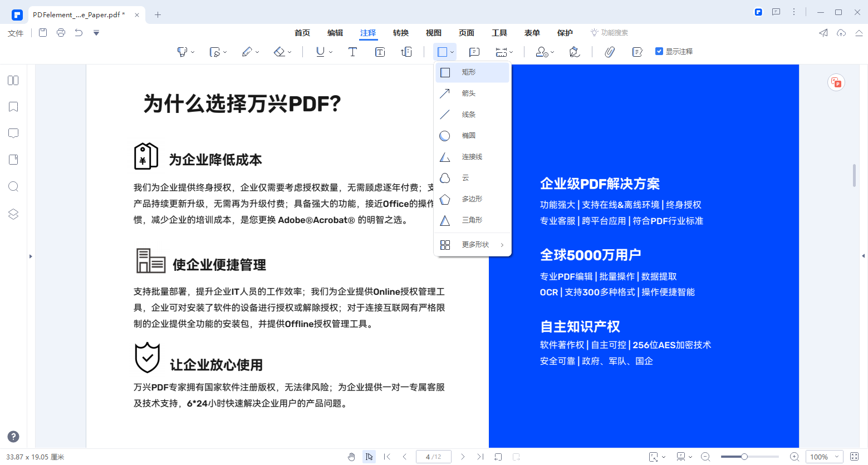The image size is (868, 465).
Task: Click the 功能搜索 feature search button
Action: tap(610, 32)
